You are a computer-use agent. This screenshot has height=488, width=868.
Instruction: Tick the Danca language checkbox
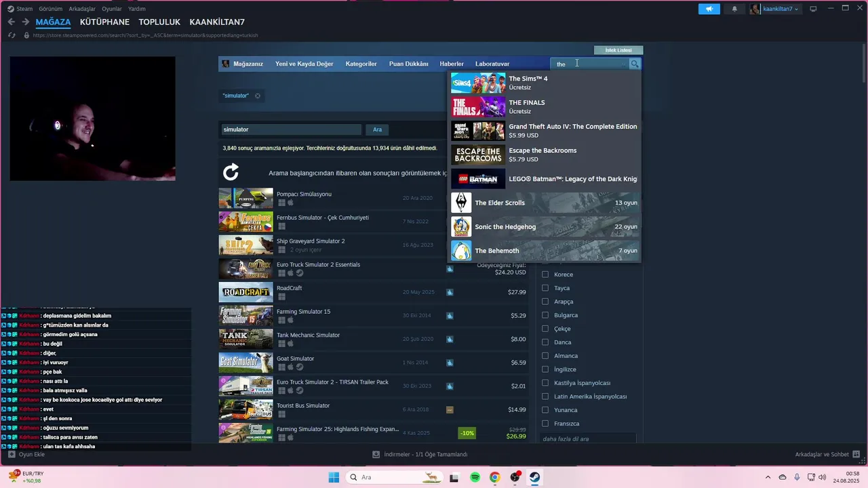(545, 342)
